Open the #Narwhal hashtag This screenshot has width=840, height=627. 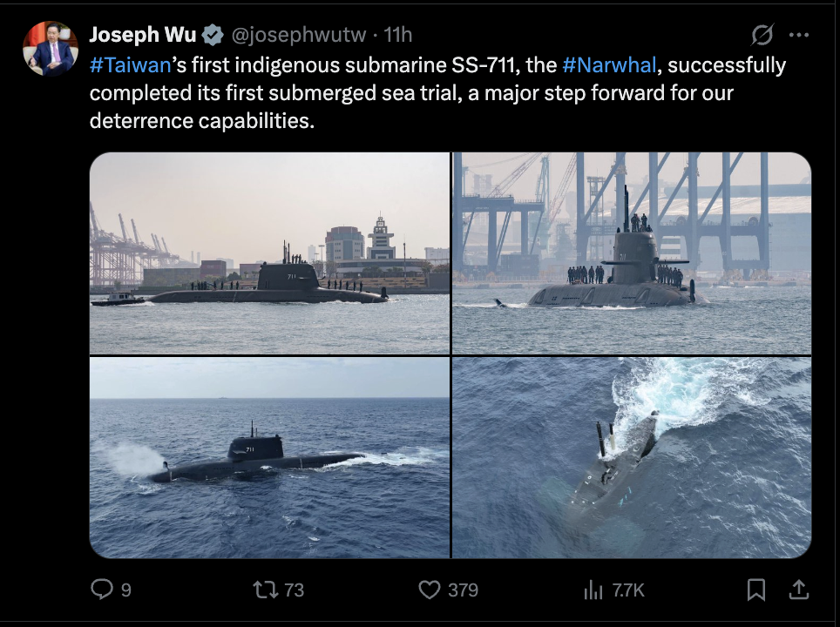coord(609,65)
